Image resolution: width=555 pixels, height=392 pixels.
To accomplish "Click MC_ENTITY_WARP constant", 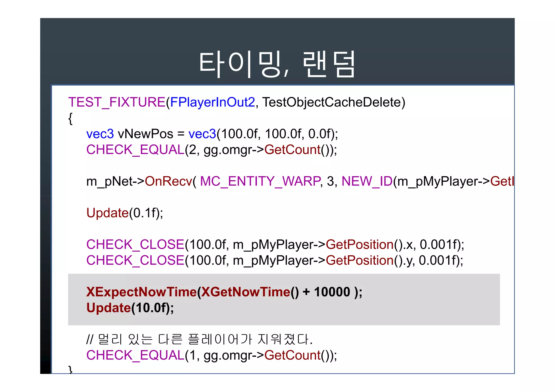I will tap(260, 181).
